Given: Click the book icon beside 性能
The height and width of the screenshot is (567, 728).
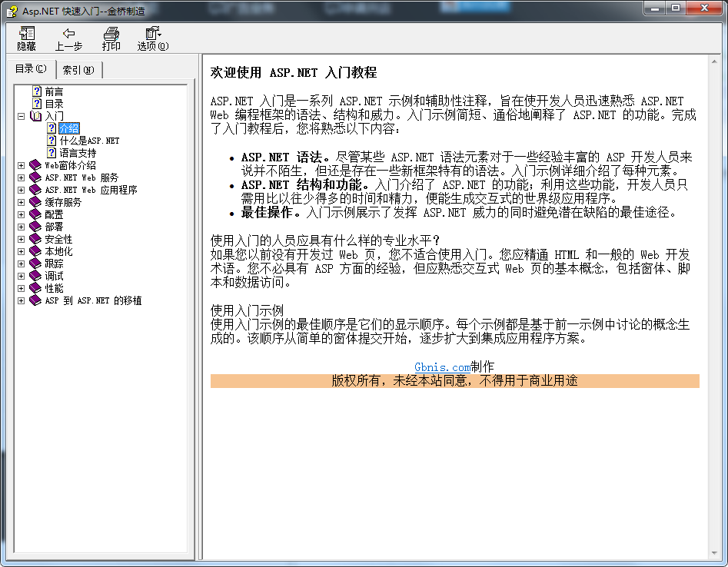Looking at the screenshot, I should (x=34, y=287).
